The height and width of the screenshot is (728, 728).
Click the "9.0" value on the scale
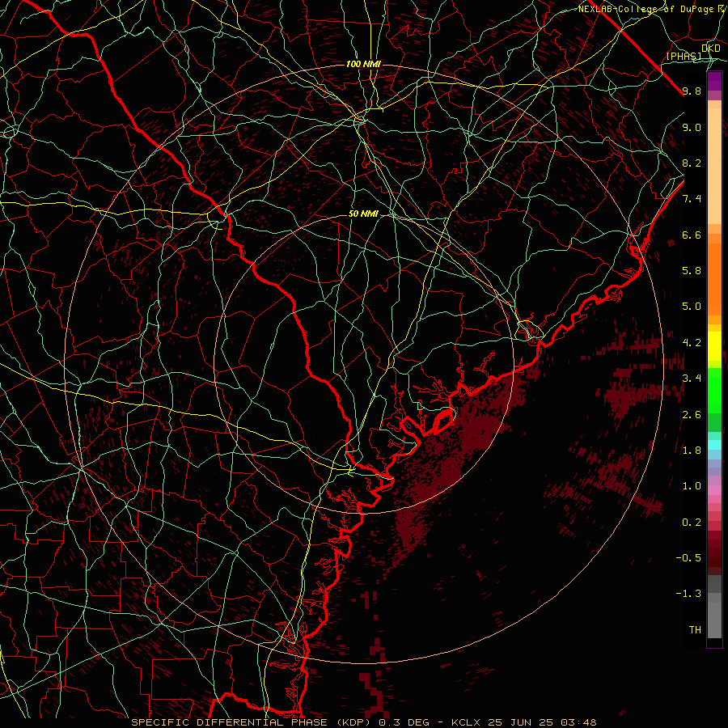pos(692,128)
